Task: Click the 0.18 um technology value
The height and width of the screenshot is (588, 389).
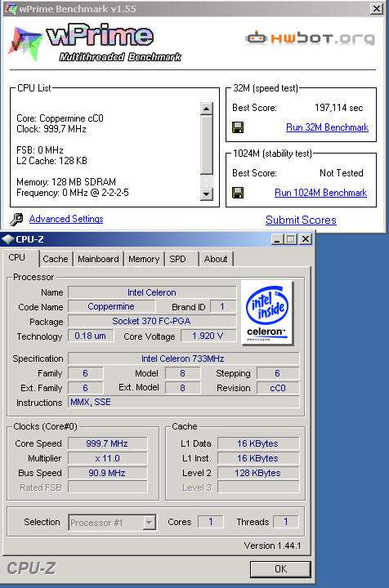Action: pyautogui.click(x=91, y=336)
